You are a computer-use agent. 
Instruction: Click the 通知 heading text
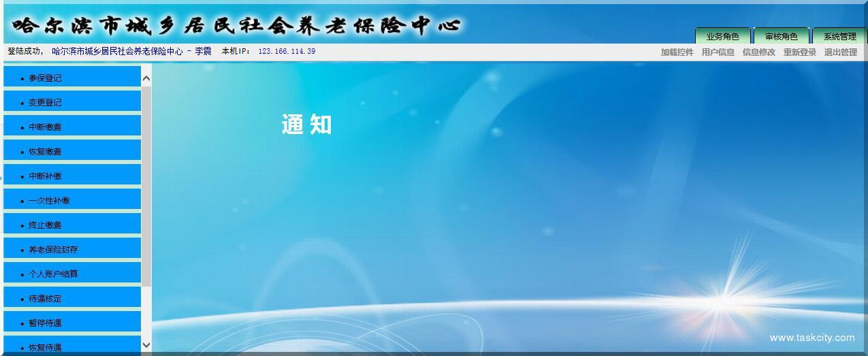(x=306, y=125)
